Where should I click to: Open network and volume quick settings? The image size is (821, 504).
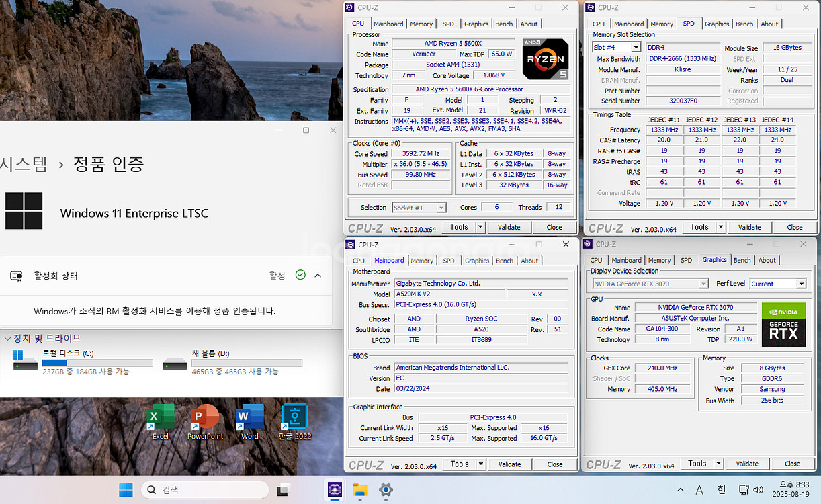(751, 490)
